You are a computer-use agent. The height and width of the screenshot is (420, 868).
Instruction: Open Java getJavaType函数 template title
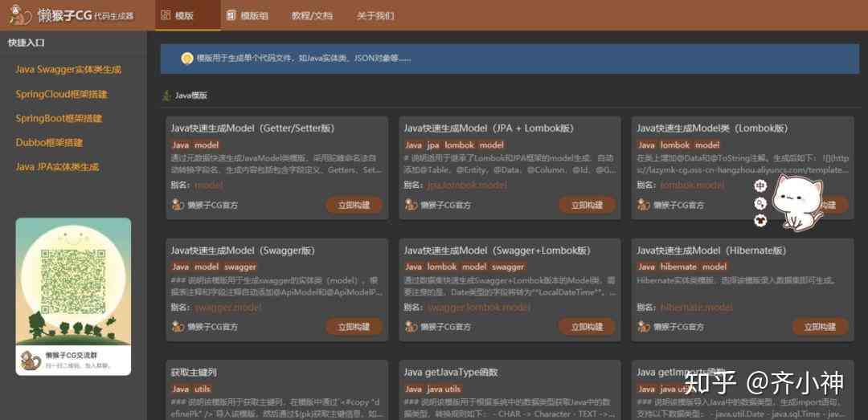451,373
